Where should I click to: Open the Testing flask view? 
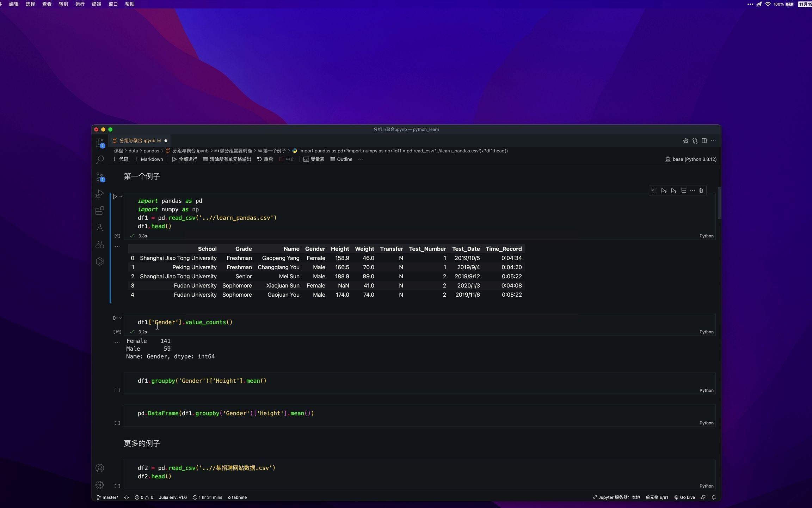click(x=100, y=228)
